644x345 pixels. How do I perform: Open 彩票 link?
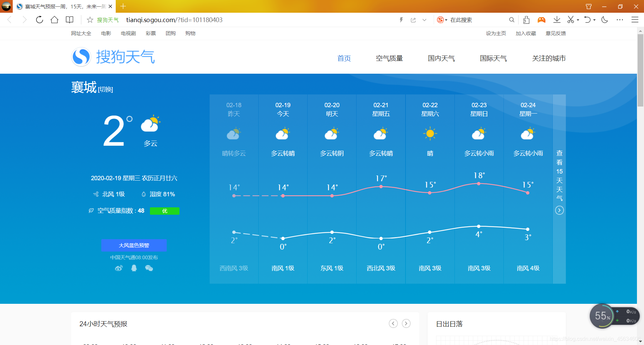(x=151, y=33)
